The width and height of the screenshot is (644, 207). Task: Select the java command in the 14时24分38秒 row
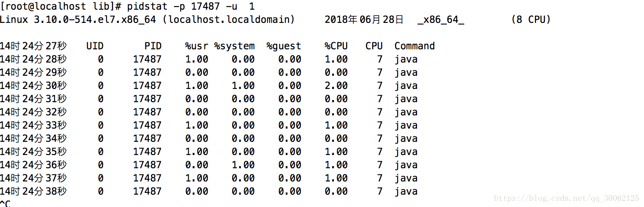point(406,192)
